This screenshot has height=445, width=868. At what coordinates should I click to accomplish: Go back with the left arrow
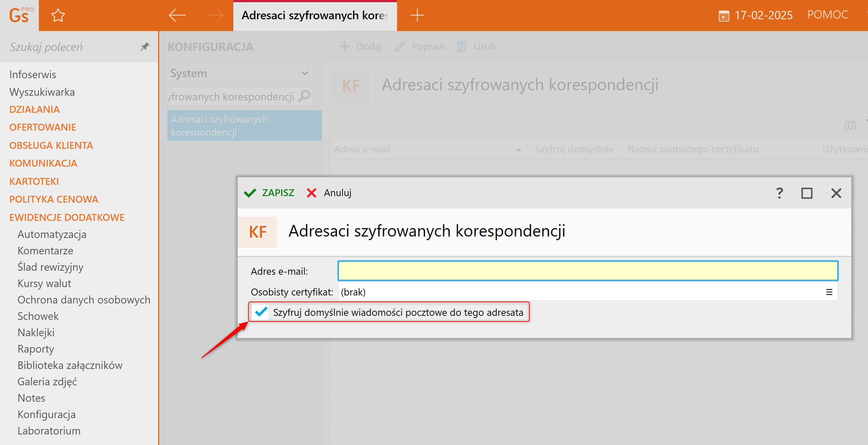(x=177, y=15)
